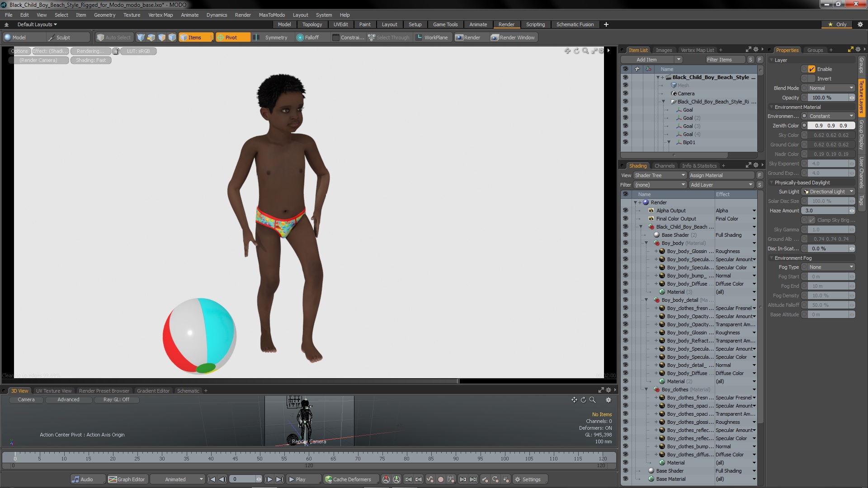Switch to Sculpt mode
The image size is (868, 488).
(x=68, y=38)
